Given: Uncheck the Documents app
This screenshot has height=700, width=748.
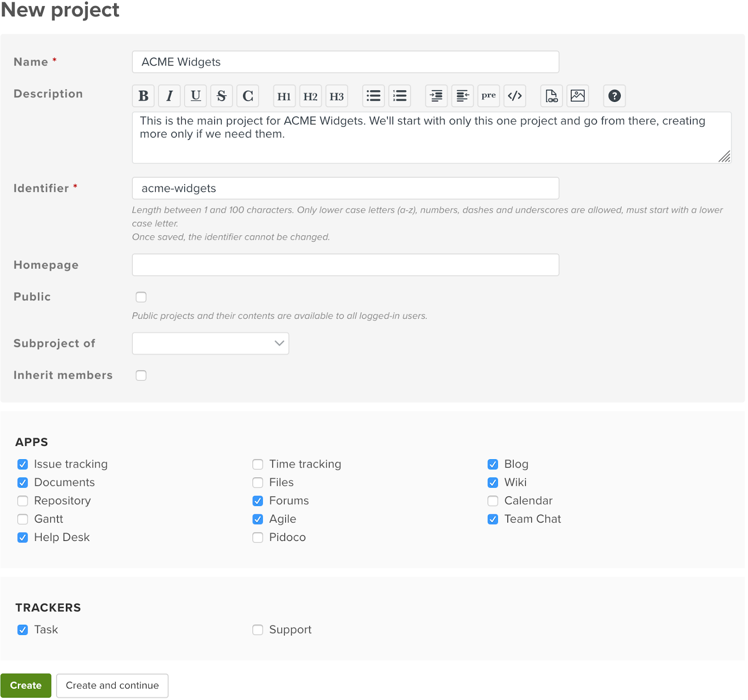Looking at the screenshot, I should [x=22, y=483].
